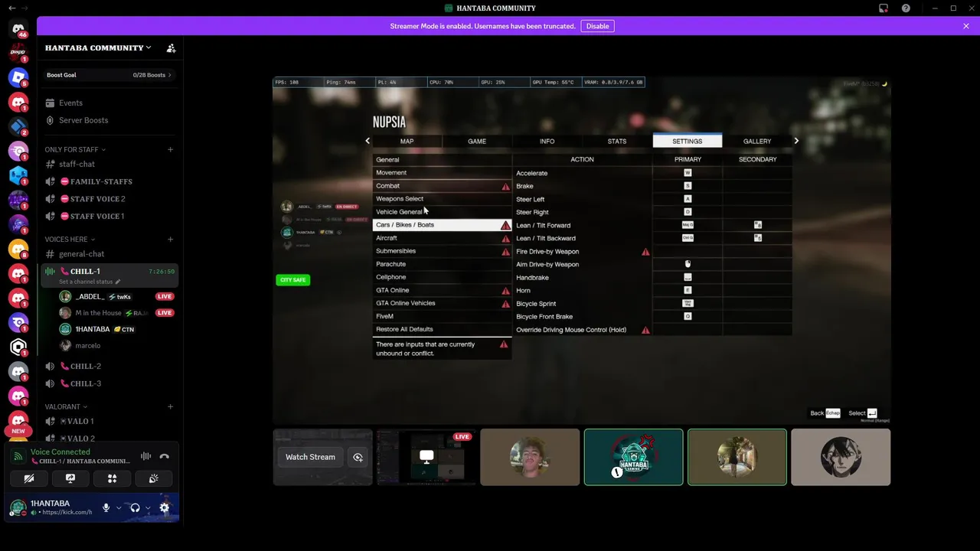Select Cars / Bikes / Boats category
The height and width of the screenshot is (551, 980).
click(x=443, y=225)
